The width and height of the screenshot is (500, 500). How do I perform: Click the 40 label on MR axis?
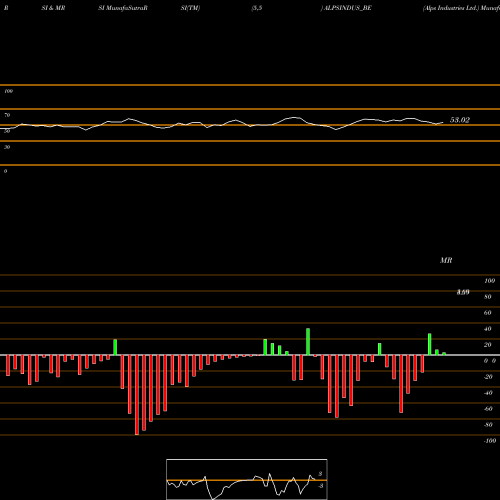[x=488, y=329]
